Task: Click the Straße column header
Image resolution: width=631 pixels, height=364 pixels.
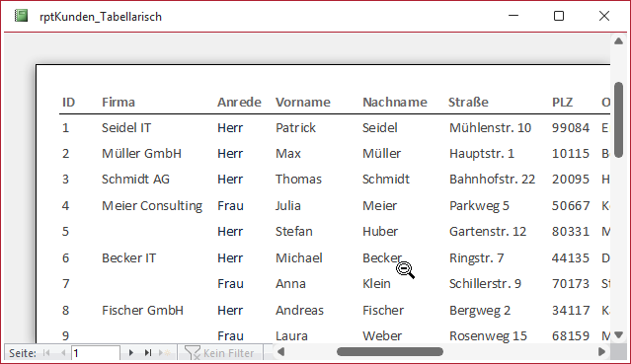Action: pyautogui.click(x=468, y=103)
